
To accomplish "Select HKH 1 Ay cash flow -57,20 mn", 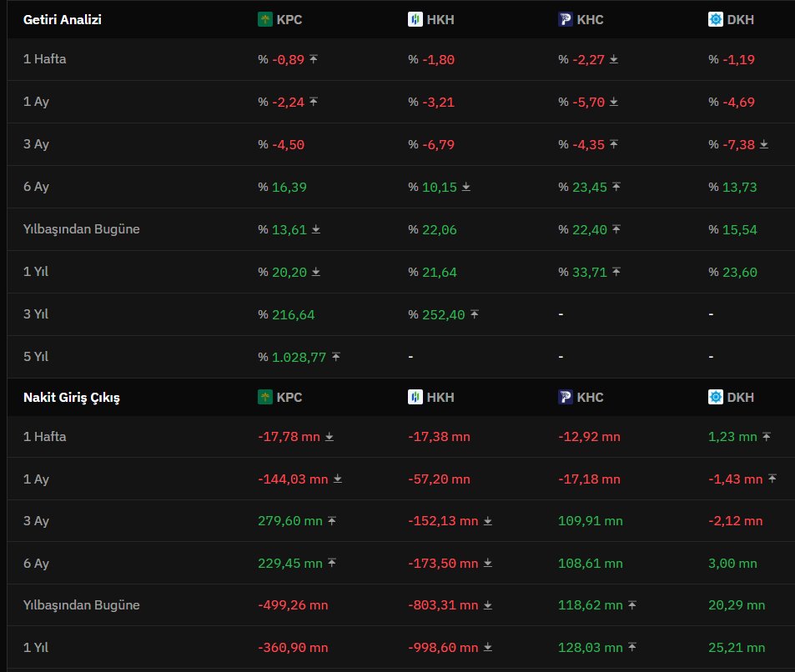I will (439, 479).
